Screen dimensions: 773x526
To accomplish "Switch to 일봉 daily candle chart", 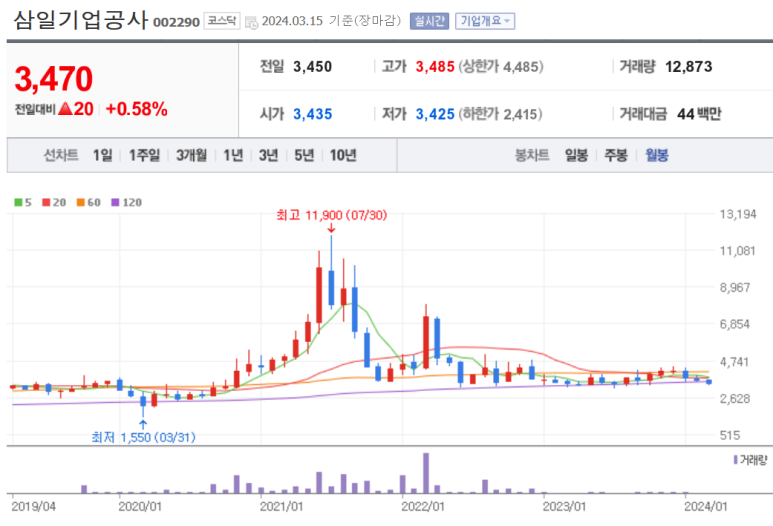I will coord(576,156).
